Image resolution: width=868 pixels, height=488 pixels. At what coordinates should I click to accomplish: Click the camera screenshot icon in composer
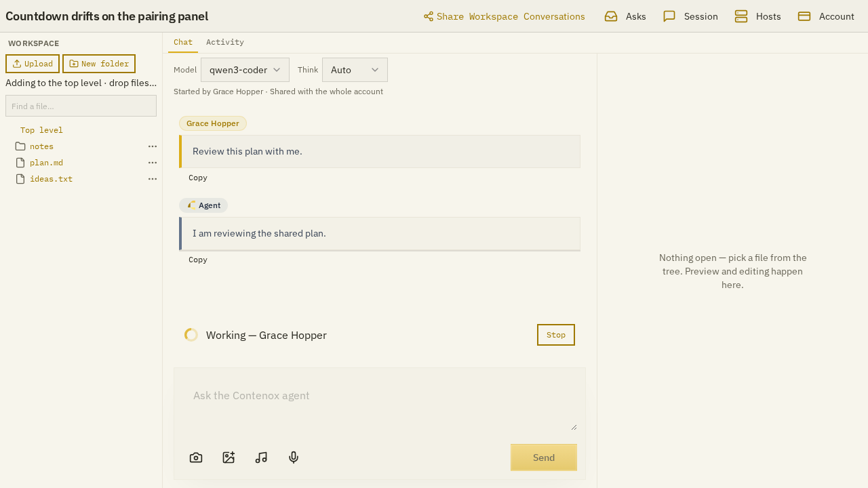click(196, 457)
